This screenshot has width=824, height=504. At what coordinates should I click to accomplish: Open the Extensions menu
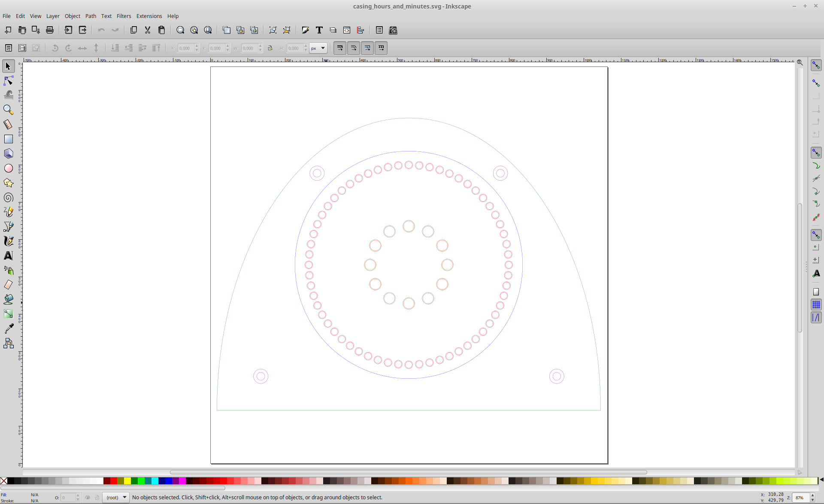149,16
